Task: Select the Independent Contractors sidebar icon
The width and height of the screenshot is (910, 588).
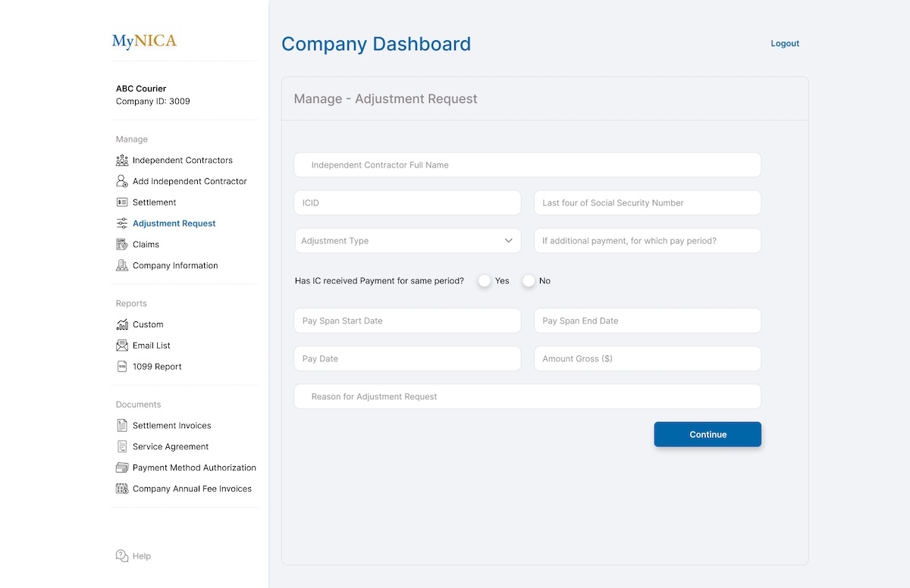Action: click(121, 160)
